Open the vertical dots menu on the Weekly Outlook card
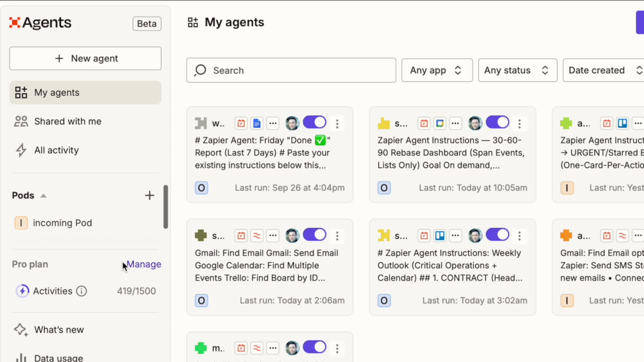The width and height of the screenshot is (644, 362). [x=520, y=236]
